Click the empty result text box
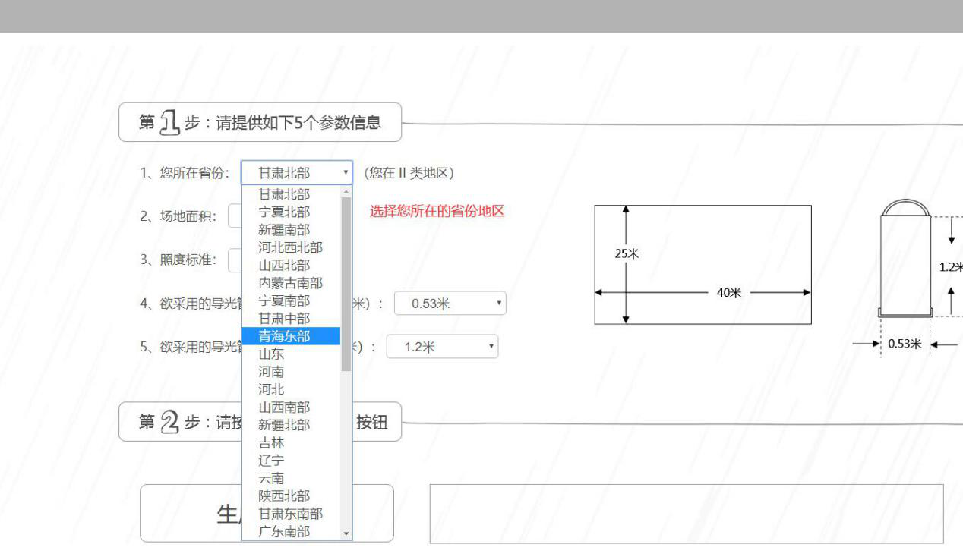The height and width of the screenshot is (560, 963). pos(686,514)
